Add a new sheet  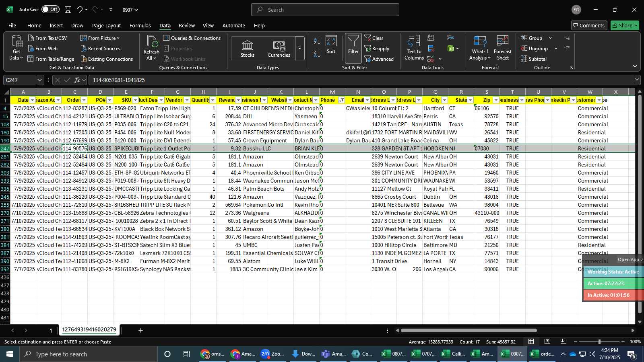tap(140, 330)
